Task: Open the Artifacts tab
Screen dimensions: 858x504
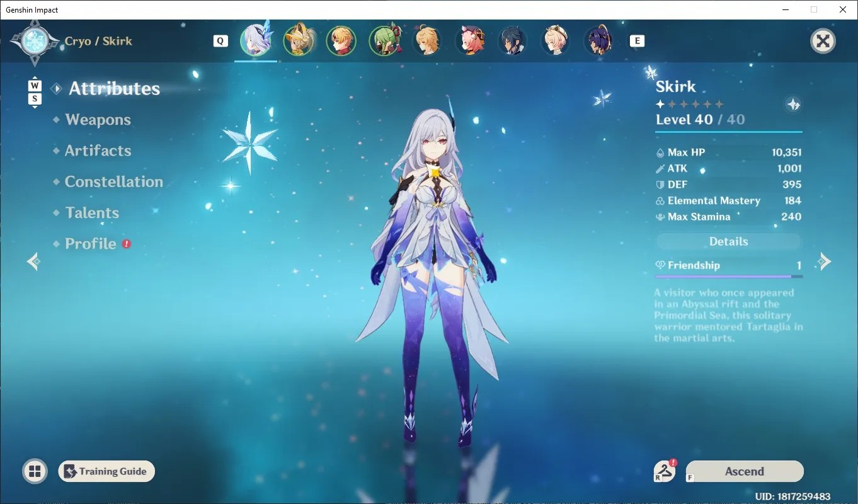Action: [98, 151]
